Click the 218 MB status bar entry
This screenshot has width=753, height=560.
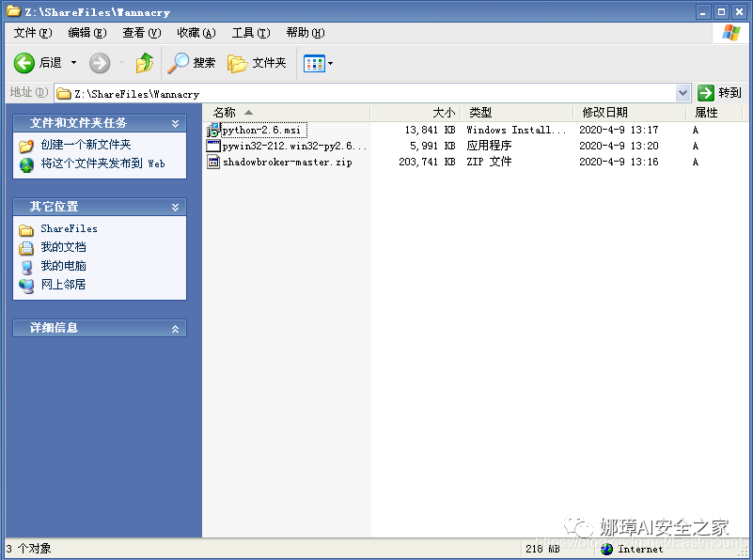[x=542, y=549]
